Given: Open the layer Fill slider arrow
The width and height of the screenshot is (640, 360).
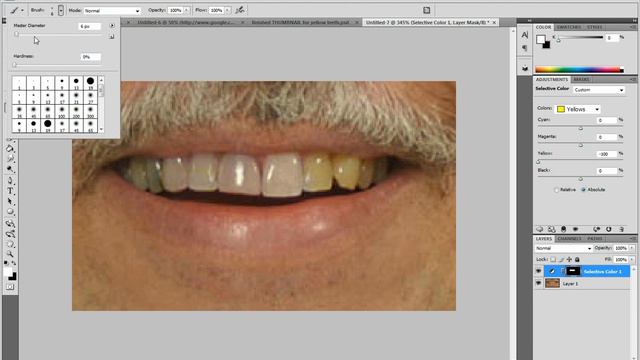Looking at the screenshot, I should tap(632, 259).
